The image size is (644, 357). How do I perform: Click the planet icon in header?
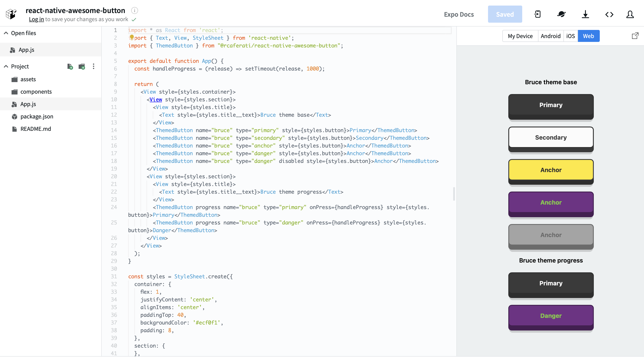(561, 14)
